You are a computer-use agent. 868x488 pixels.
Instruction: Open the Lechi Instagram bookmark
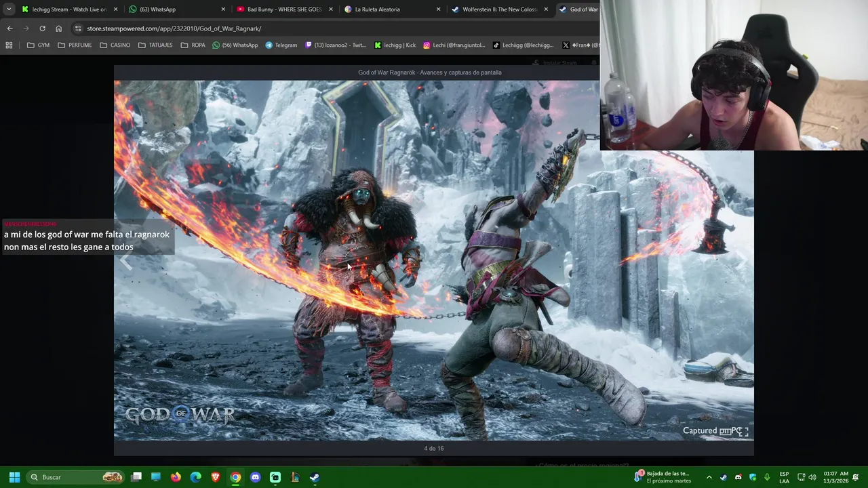coord(454,45)
